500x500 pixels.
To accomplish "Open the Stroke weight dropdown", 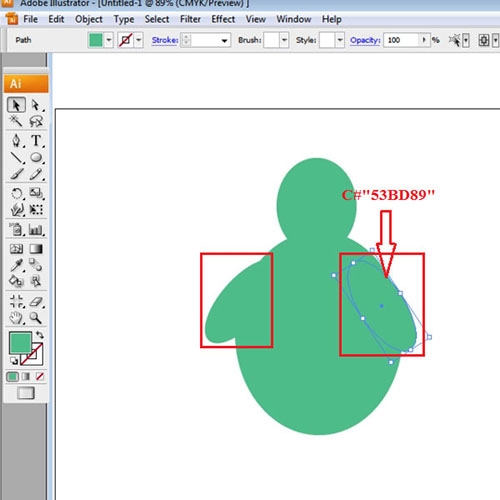I will click(x=224, y=40).
